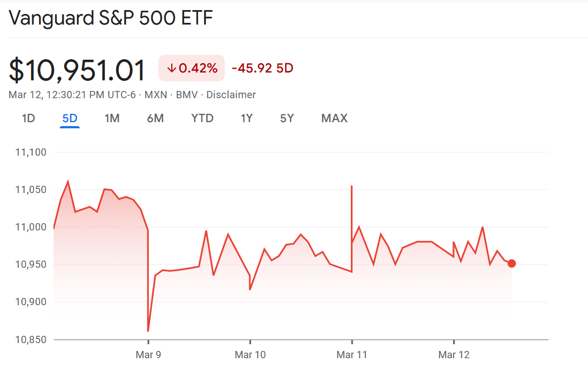Click the down arrow in percent badge

coord(172,69)
